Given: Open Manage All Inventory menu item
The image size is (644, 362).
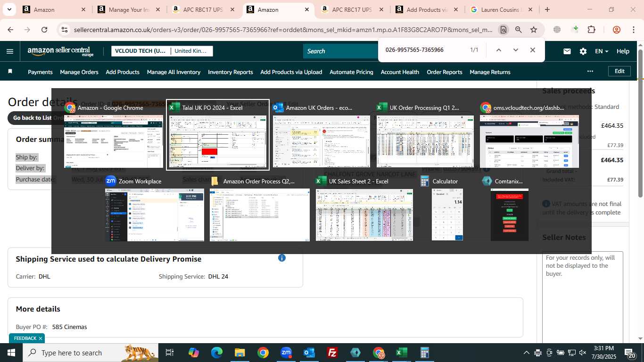Looking at the screenshot, I should tap(173, 72).
